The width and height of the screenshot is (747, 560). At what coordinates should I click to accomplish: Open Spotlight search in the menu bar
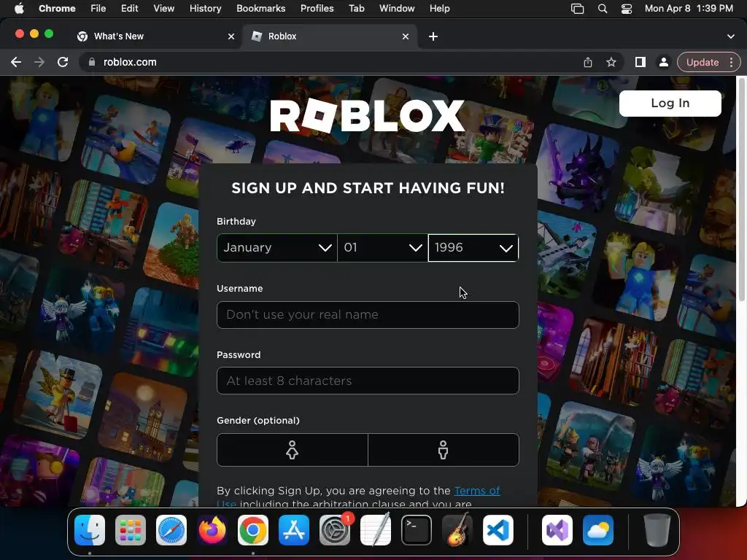coord(603,9)
